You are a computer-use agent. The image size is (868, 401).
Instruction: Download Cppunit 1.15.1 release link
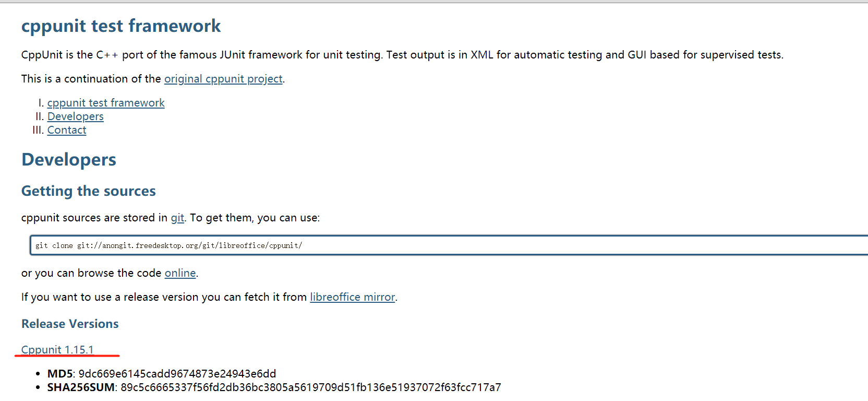pos(57,350)
